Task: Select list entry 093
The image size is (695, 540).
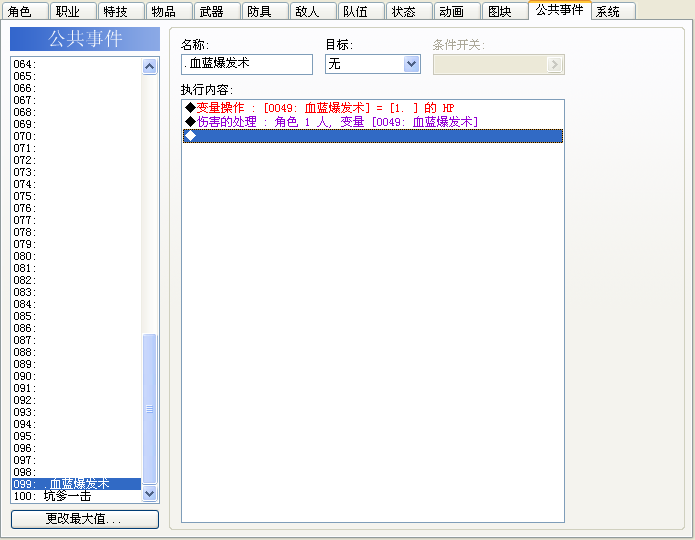Action: point(76,412)
